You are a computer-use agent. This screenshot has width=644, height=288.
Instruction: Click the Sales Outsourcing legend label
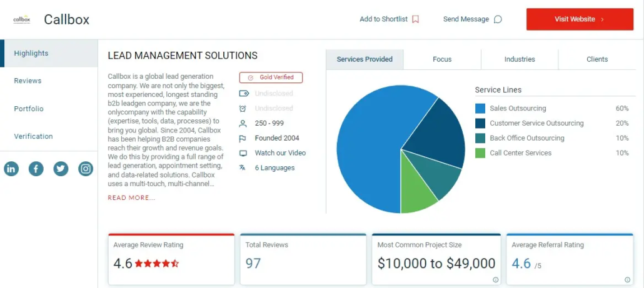click(518, 108)
